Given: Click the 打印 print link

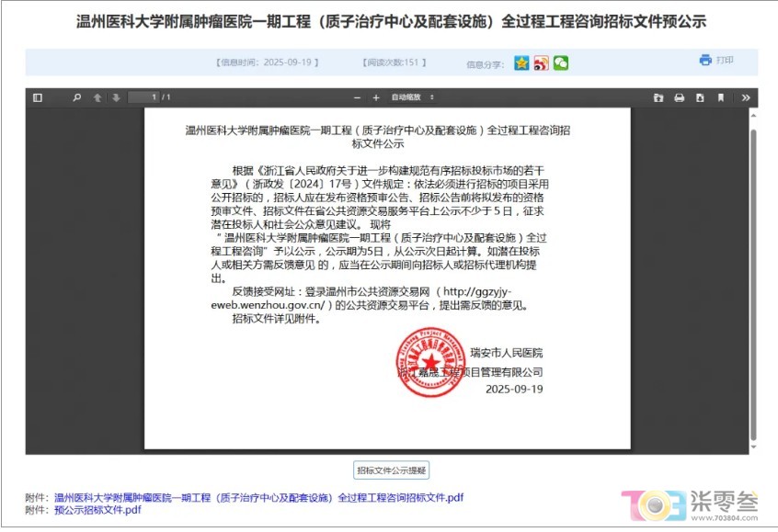Looking at the screenshot, I should click(x=716, y=61).
